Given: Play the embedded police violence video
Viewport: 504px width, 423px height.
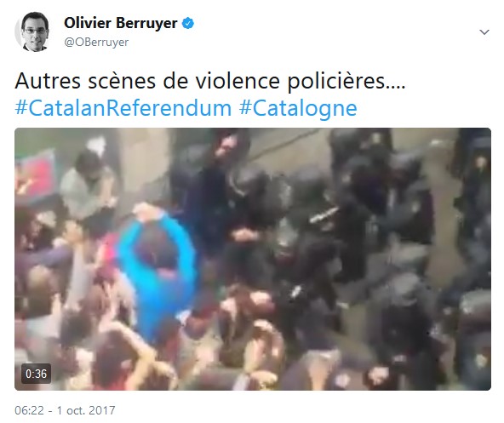Looking at the screenshot, I should [x=253, y=259].
